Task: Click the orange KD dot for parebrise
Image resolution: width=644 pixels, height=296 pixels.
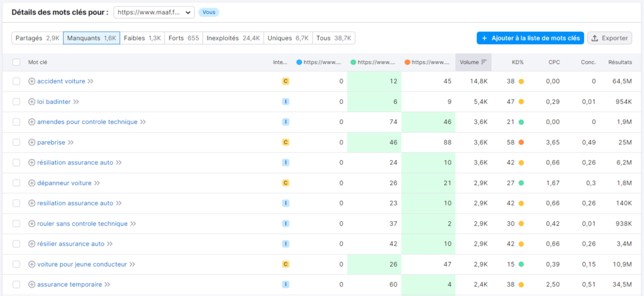Action: pyautogui.click(x=521, y=142)
